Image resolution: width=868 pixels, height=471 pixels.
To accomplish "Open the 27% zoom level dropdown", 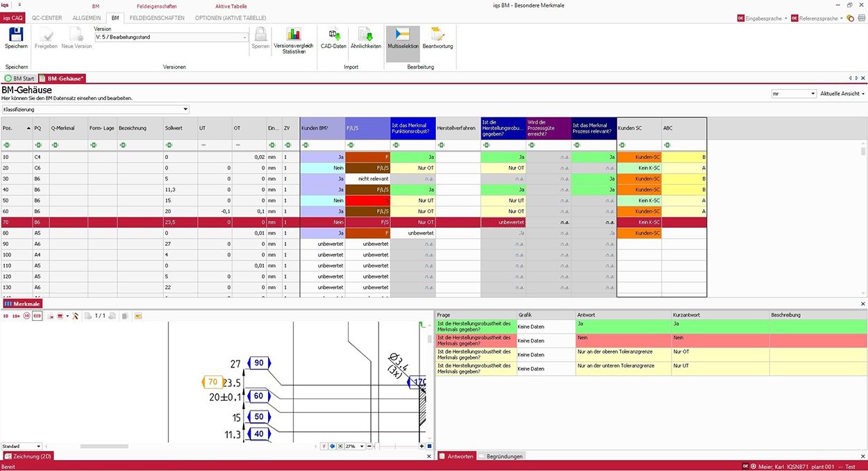I will pyautogui.click(x=361, y=446).
